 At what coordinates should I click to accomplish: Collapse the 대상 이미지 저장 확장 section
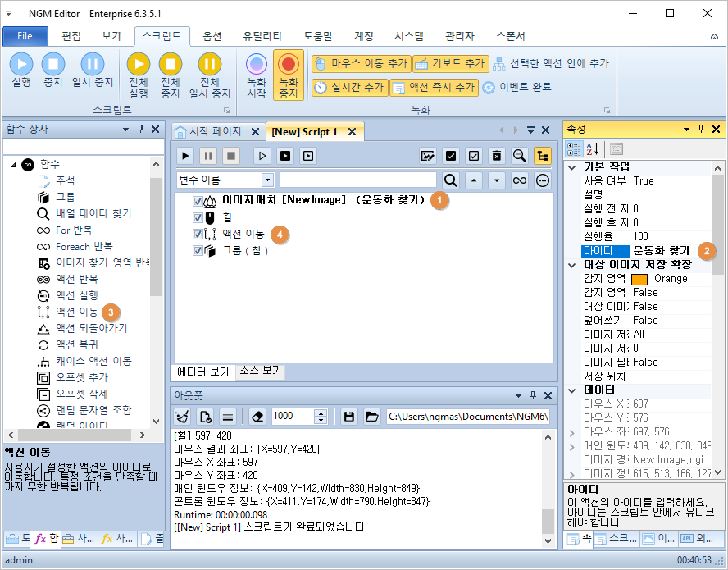click(572, 265)
